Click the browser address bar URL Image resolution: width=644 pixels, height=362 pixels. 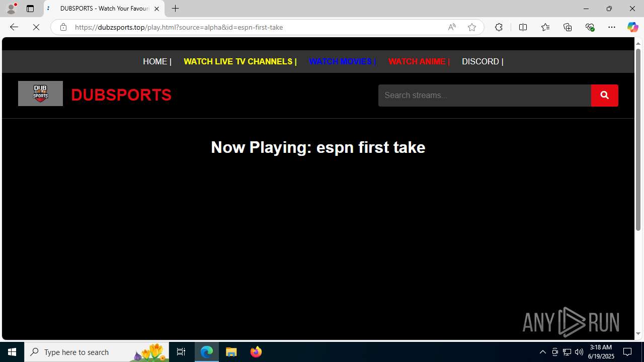tap(179, 27)
